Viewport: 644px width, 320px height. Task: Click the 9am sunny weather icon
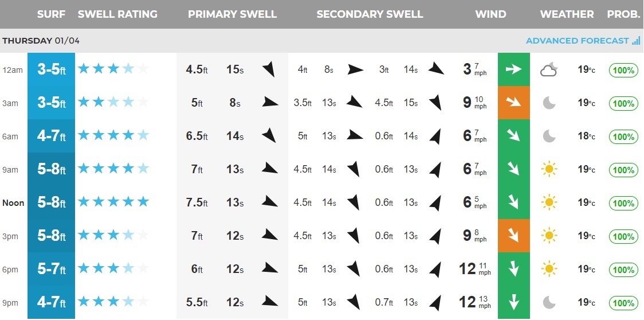point(549,170)
